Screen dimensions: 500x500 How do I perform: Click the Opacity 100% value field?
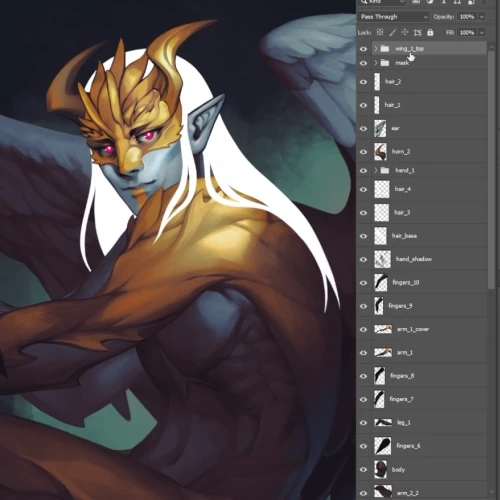tap(467, 17)
